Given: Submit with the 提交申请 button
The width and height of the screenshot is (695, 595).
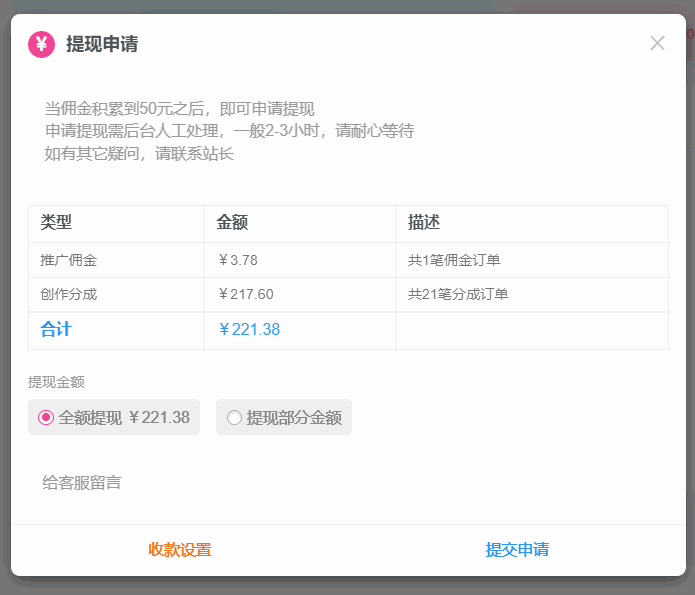Looking at the screenshot, I should click(517, 550).
